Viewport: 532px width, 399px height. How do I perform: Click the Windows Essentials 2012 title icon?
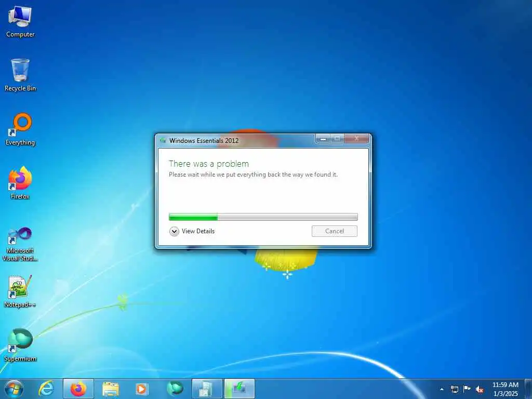(x=163, y=140)
